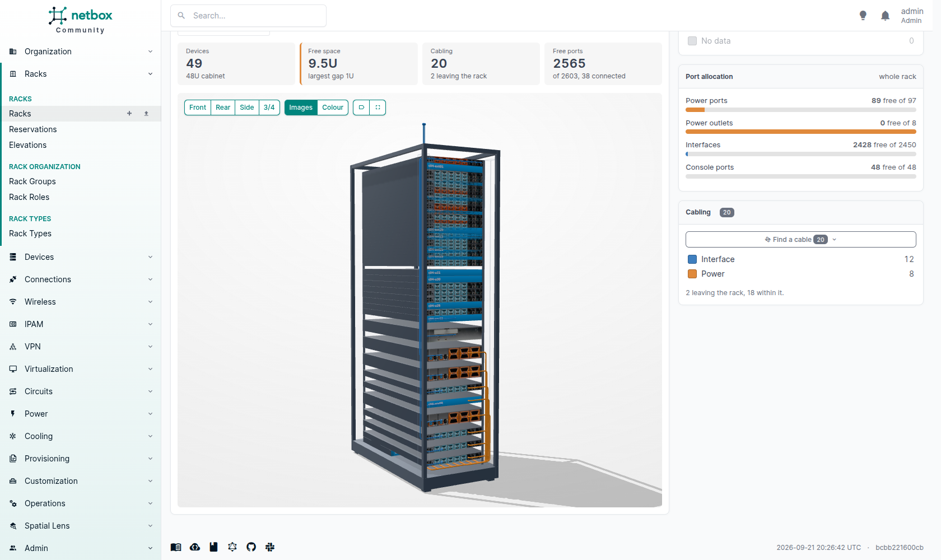The height and width of the screenshot is (560, 941).
Task: Open the GitHub footer icon
Action: (x=251, y=547)
